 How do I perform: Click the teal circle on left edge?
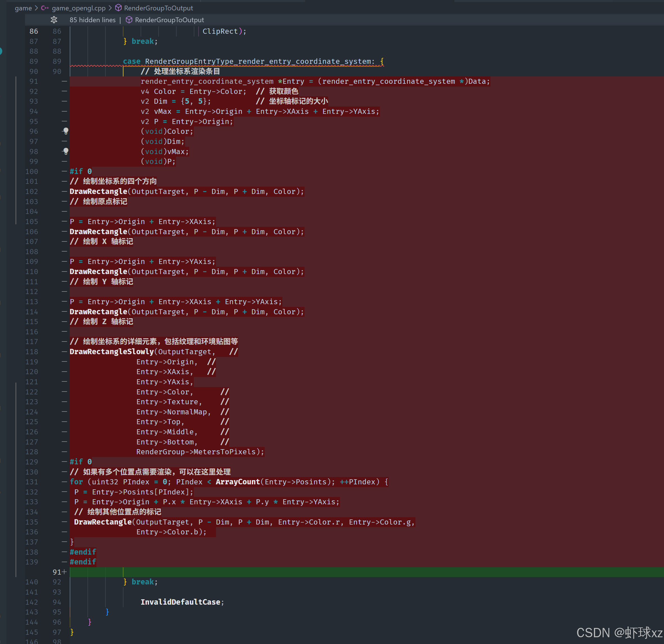click(1, 51)
